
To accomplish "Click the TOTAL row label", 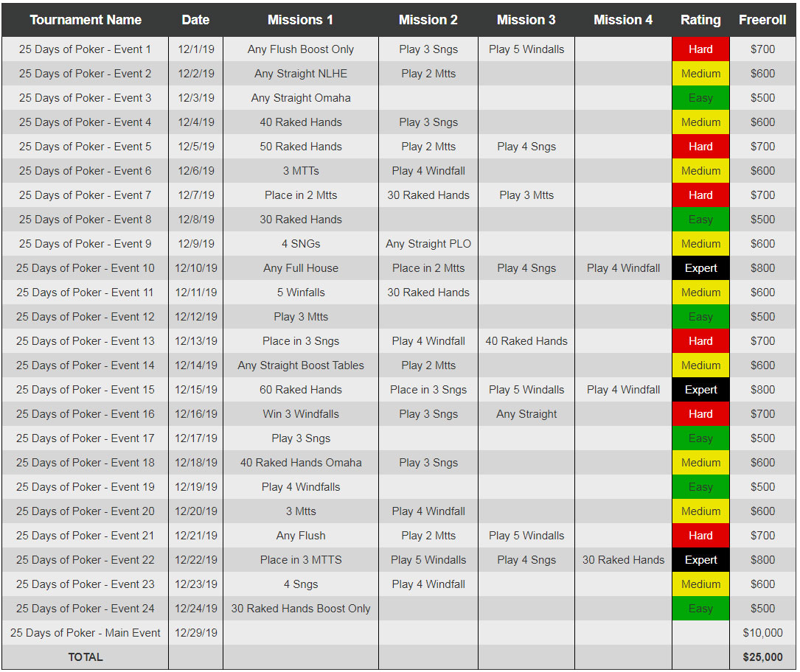I will [x=86, y=657].
